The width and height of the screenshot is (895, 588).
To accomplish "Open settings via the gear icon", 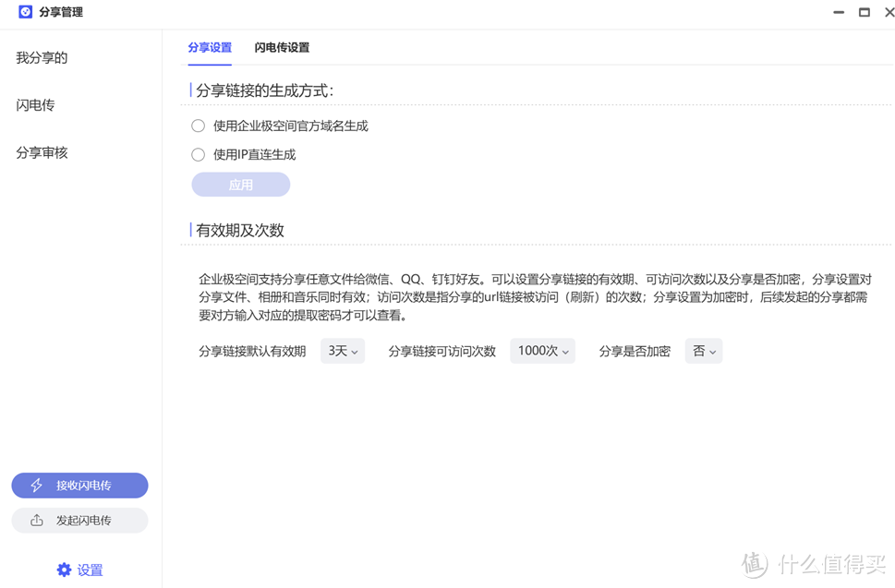I will click(64, 570).
